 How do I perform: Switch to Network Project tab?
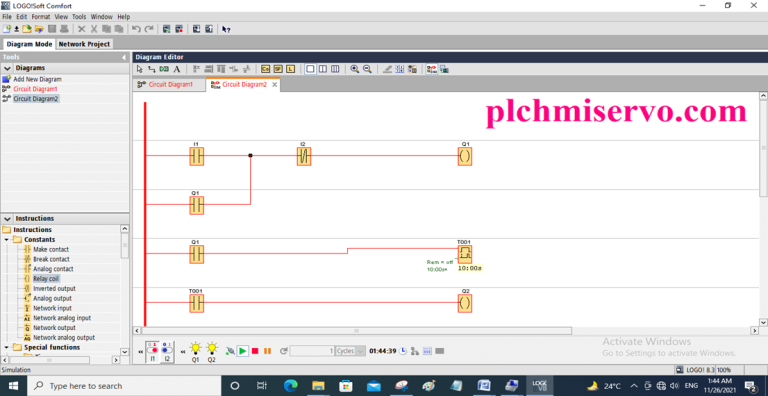[84, 44]
